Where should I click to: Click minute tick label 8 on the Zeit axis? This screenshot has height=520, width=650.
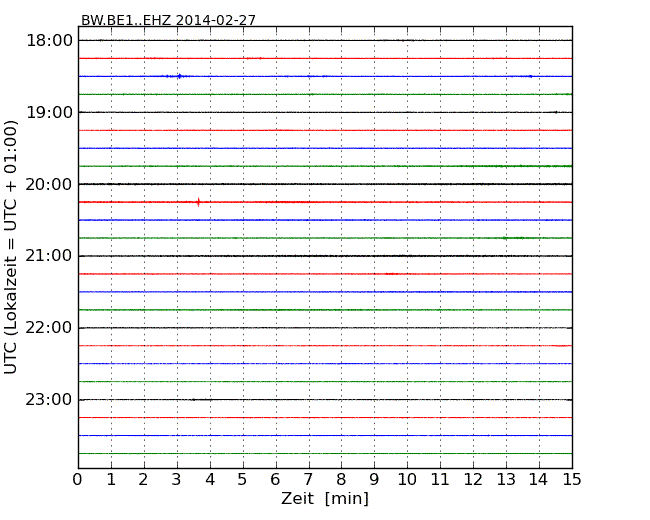click(341, 479)
